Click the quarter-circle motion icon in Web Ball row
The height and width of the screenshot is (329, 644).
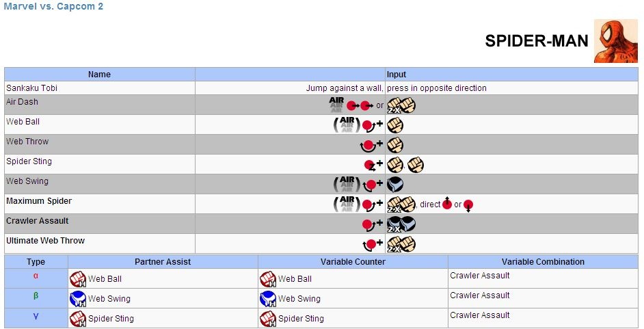[x=368, y=126]
